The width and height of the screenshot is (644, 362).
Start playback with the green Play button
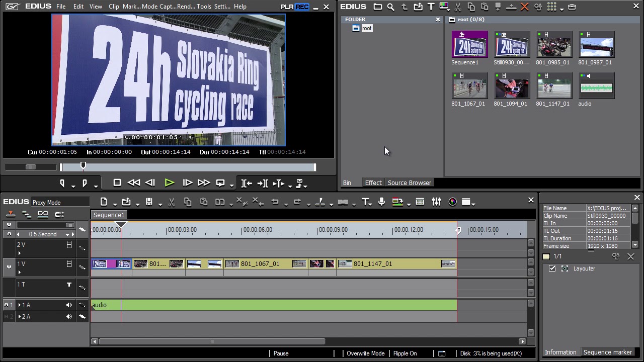(170, 183)
